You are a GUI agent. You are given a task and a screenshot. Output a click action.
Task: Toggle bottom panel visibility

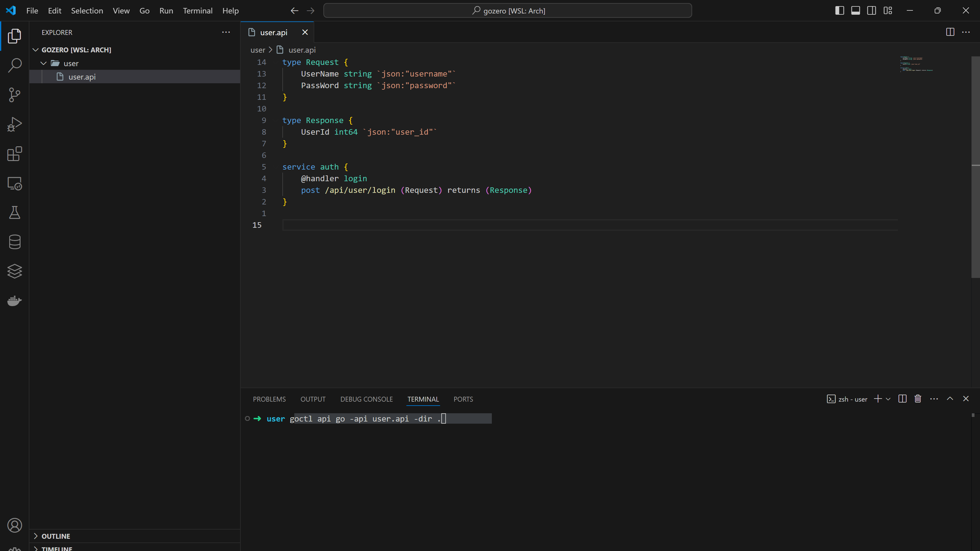tap(855, 11)
